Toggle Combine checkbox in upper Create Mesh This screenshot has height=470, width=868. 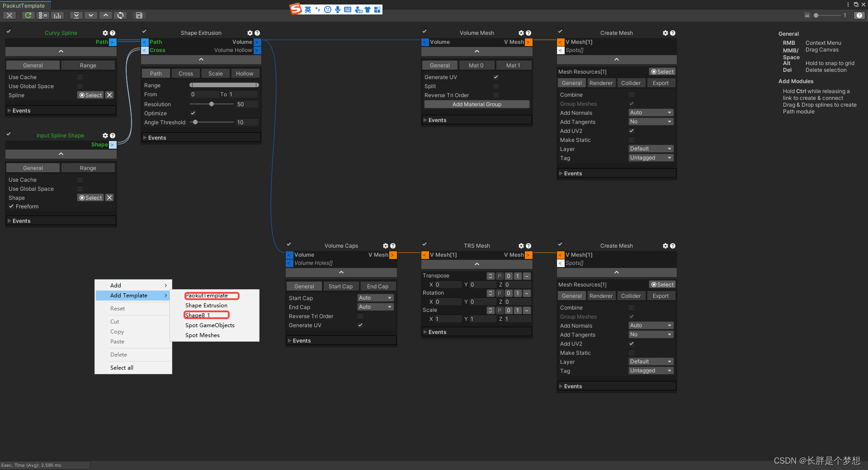tap(632, 95)
